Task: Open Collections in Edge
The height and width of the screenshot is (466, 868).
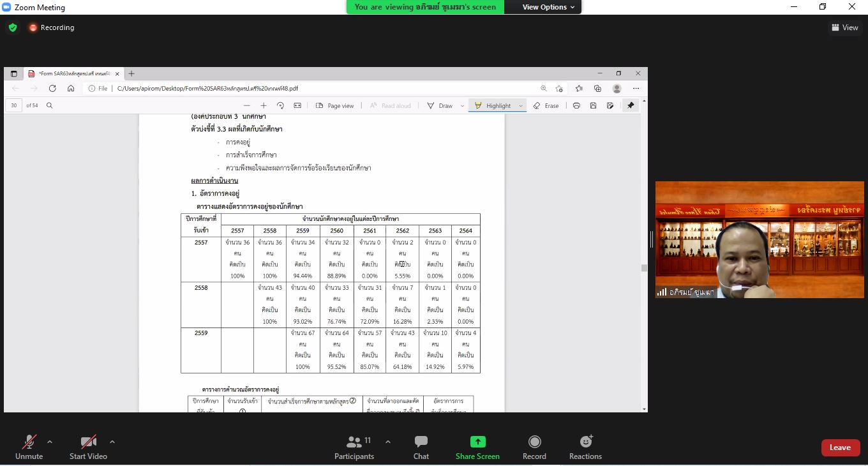Action: point(597,89)
